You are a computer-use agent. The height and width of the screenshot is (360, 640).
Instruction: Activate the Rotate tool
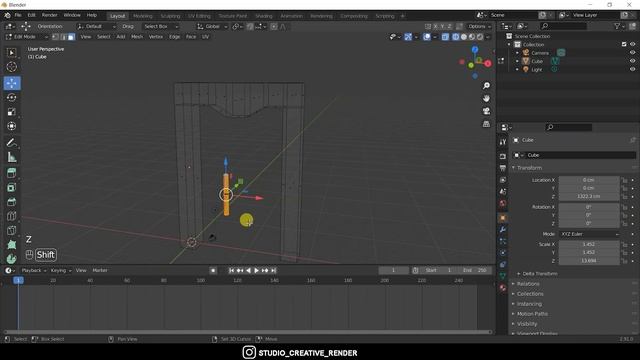tap(11, 98)
